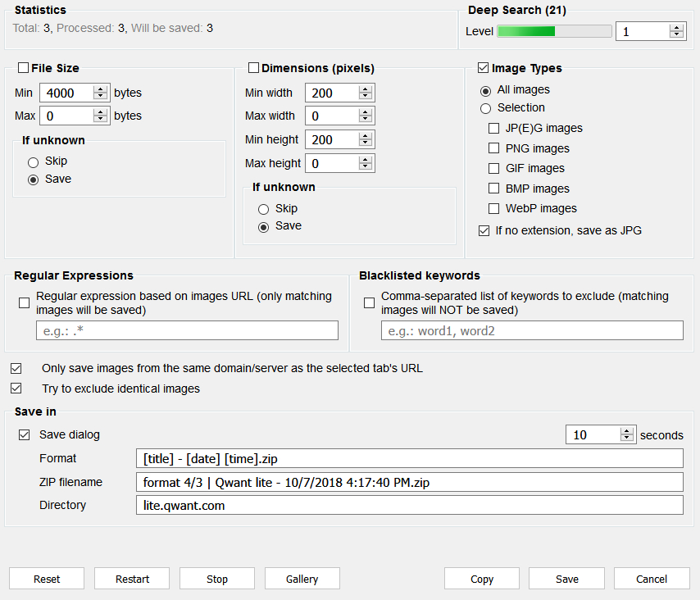This screenshot has width=700, height=600.
Task: Enable the Dimensions (pixels) checkbox
Action: (253, 68)
